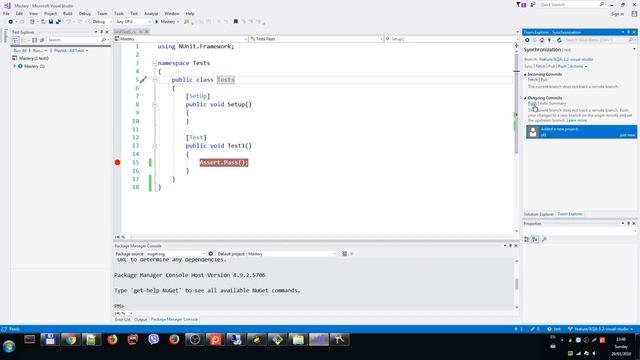Viewport: 640px width, 360px height.
Task: Open the Build menu
Action: [68, 13]
